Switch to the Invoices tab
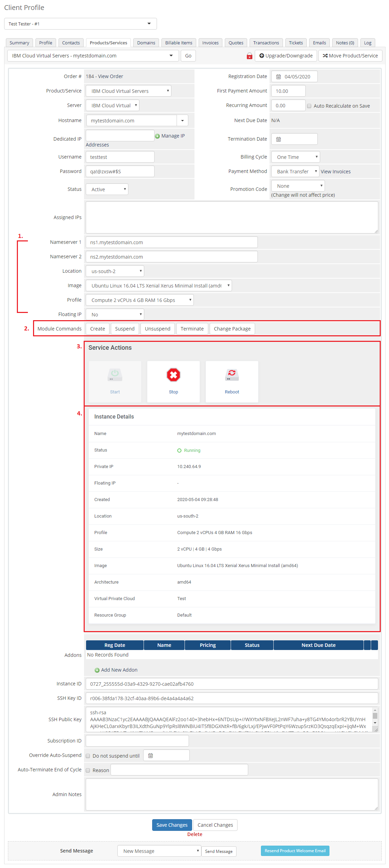Image resolution: width=389 pixels, height=868 pixels. coord(210,43)
